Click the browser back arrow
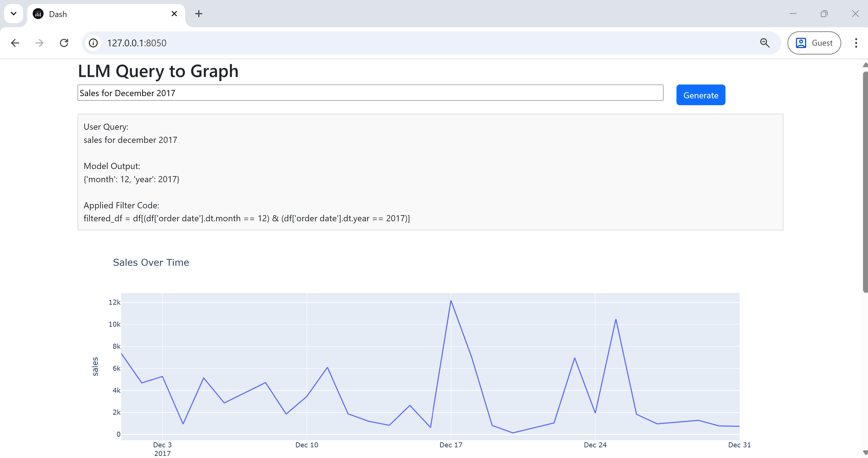The image size is (868, 458). [x=15, y=43]
